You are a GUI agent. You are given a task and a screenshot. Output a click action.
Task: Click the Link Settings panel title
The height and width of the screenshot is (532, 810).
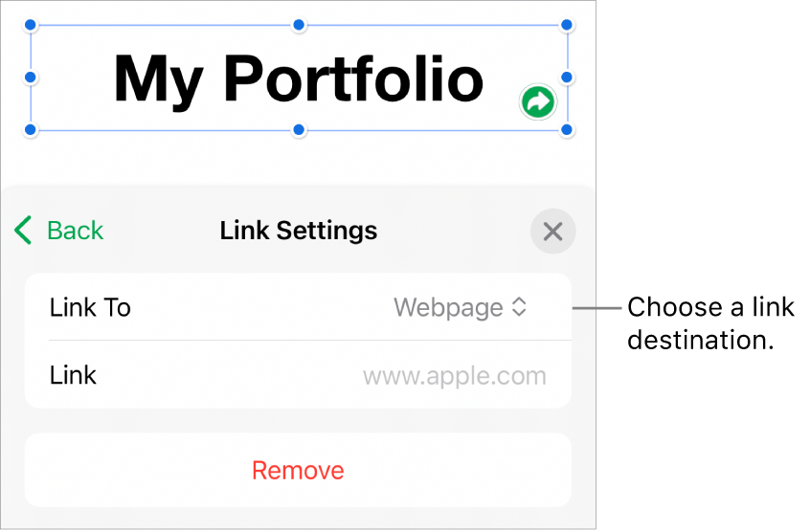click(x=299, y=231)
